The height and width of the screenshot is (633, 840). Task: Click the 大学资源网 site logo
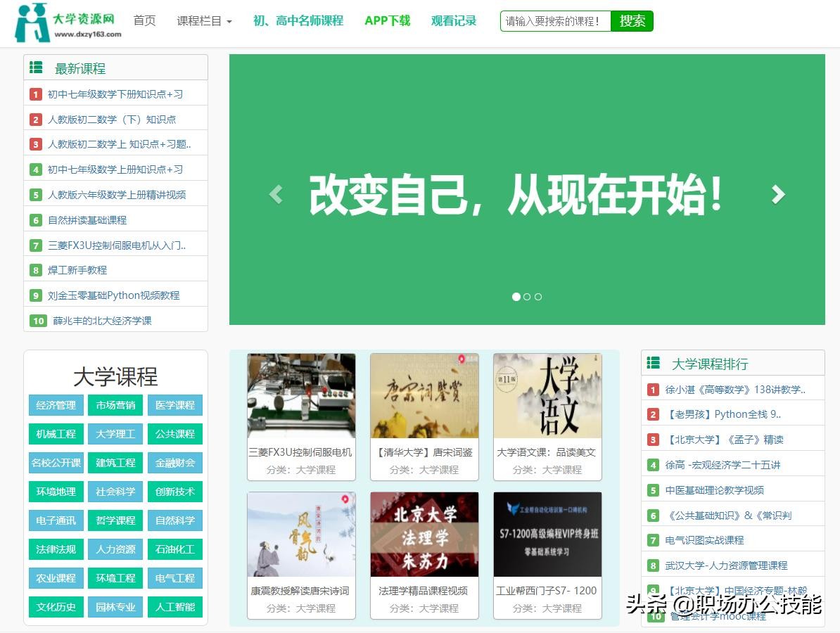tap(68, 23)
